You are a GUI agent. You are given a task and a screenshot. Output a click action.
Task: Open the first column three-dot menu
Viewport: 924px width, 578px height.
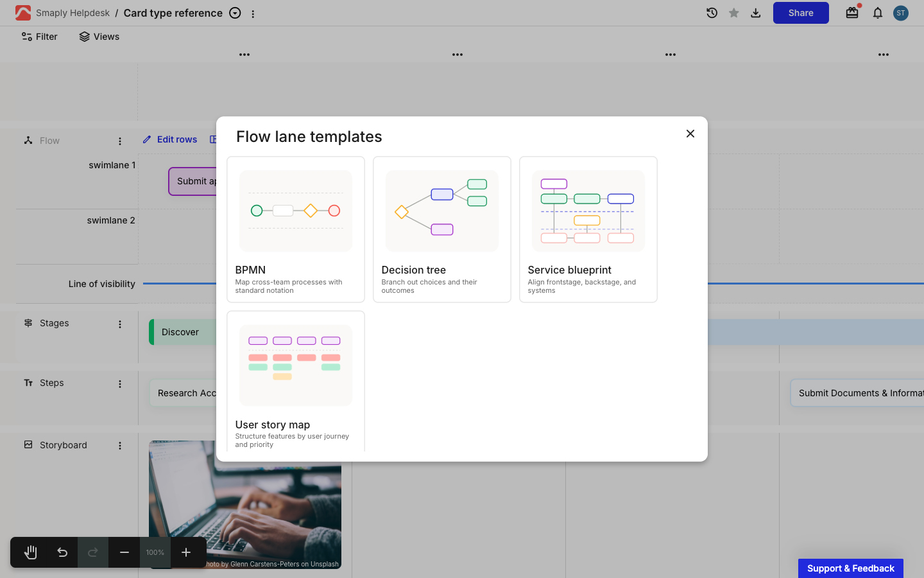tap(244, 55)
